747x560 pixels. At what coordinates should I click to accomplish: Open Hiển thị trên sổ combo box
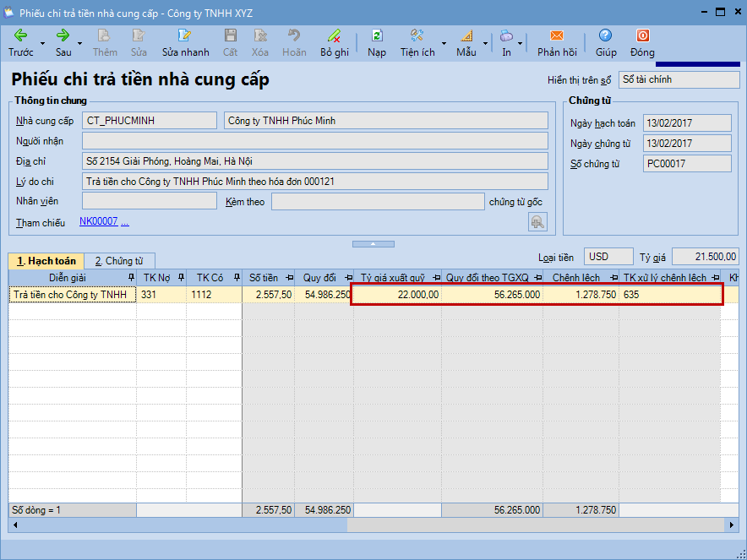point(679,80)
